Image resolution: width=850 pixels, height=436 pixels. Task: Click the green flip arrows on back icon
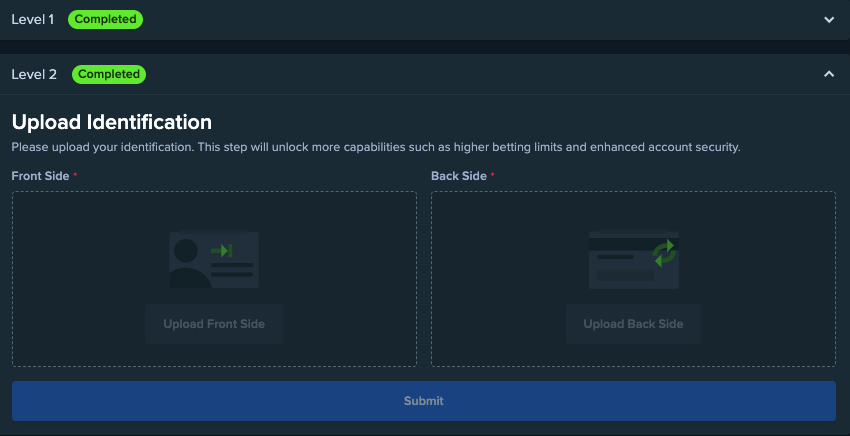click(x=664, y=253)
